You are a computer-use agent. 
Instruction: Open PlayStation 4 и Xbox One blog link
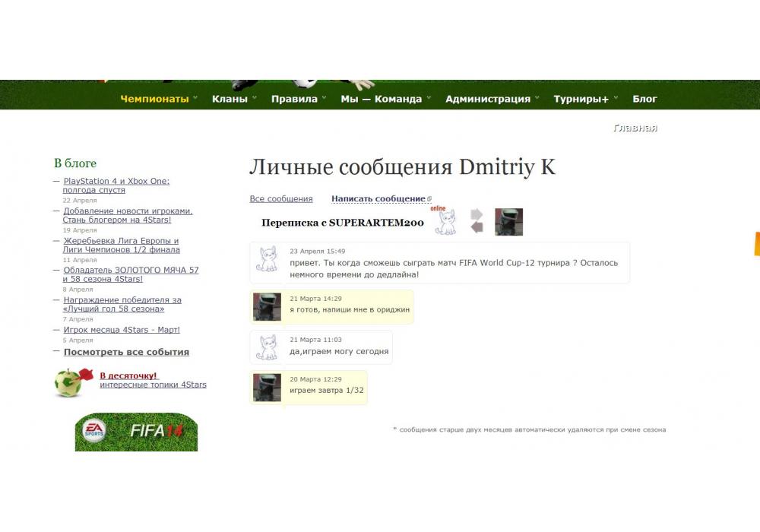pos(116,185)
